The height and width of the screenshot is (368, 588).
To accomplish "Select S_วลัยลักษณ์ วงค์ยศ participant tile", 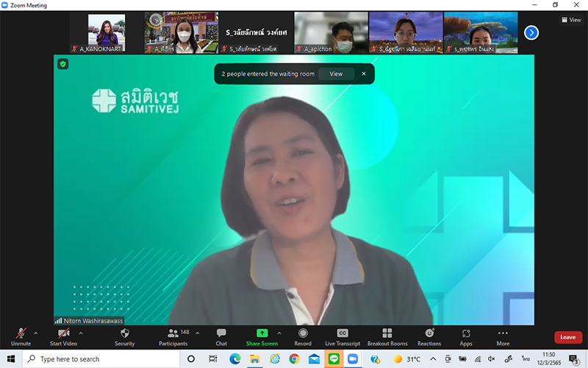I will 256,32.
